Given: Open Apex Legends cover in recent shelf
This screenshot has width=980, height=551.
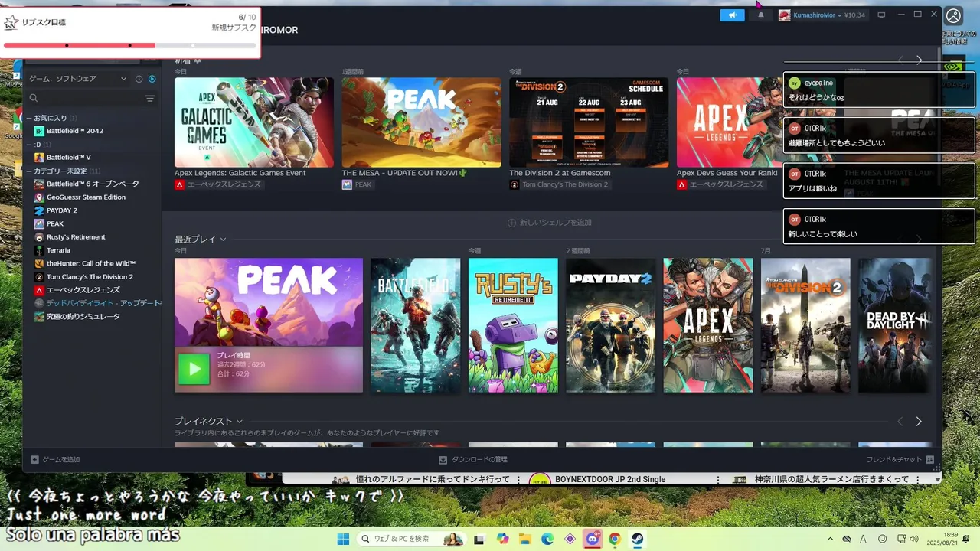Looking at the screenshot, I should [x=708, y=325].
